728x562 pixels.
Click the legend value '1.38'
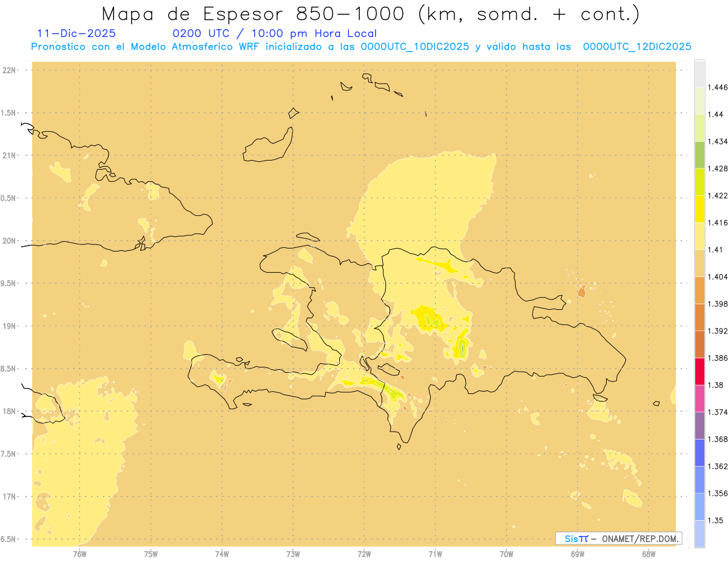[x=716, y=385]
